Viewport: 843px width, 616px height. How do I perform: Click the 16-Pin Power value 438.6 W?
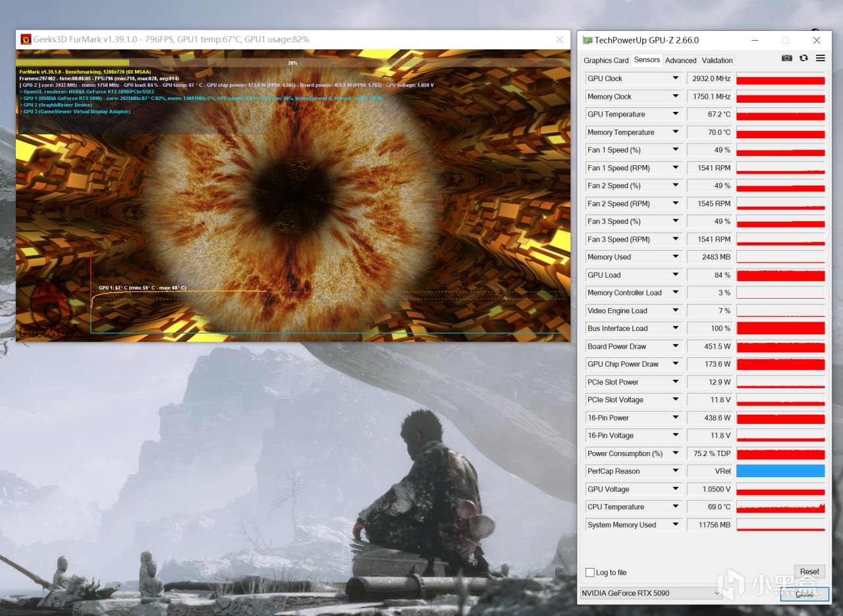[x=710, y=418]
